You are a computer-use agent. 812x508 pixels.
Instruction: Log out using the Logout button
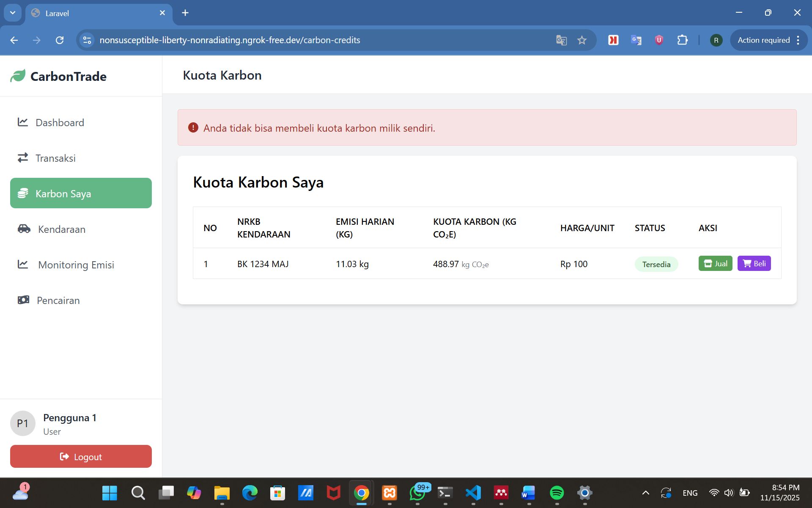pos(81,456)
